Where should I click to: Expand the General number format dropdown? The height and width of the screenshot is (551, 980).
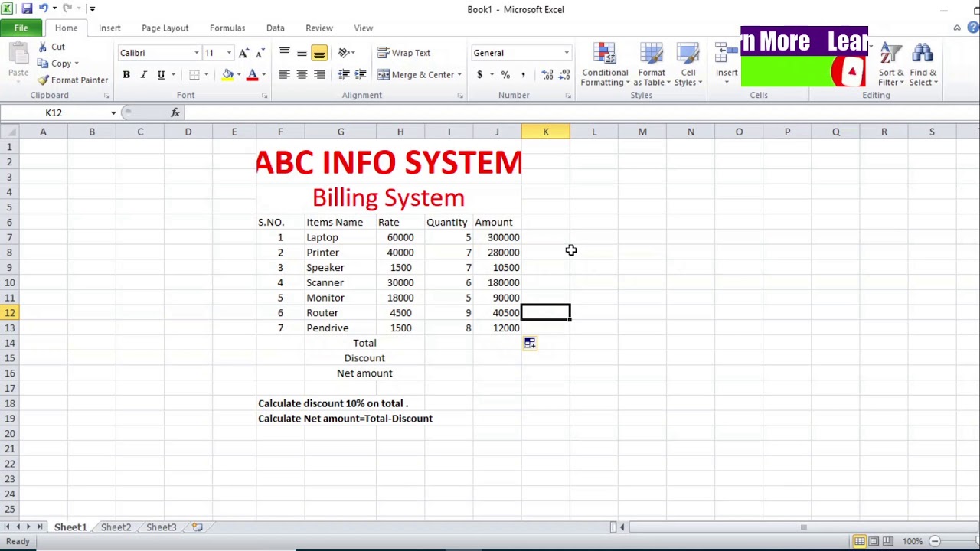567,53
